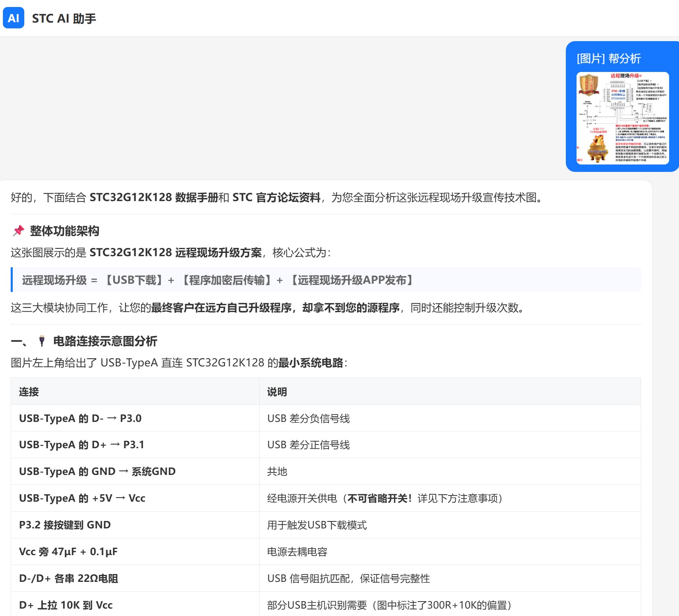Click the sentence 图片左上角给出了 USB-TypeA

(179, 363)
